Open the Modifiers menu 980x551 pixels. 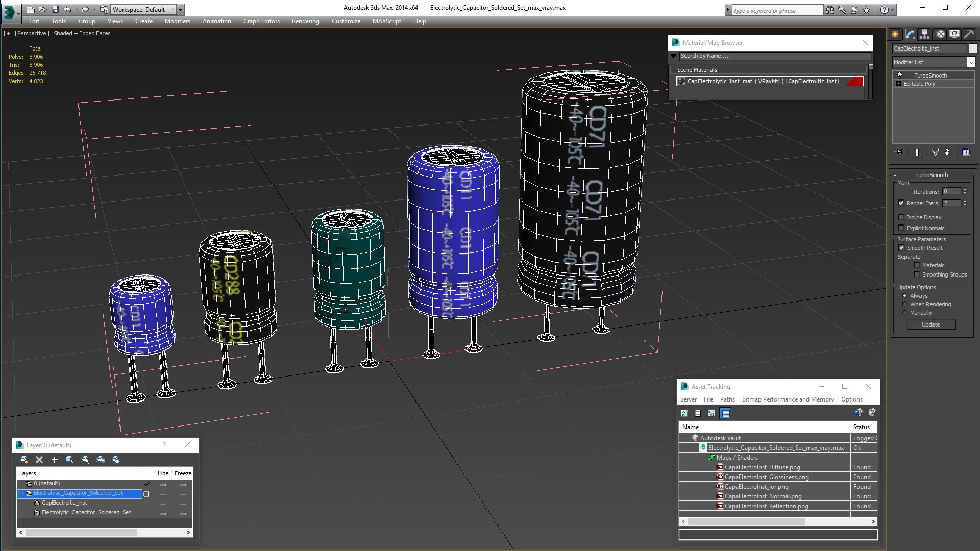pos(178,21)
